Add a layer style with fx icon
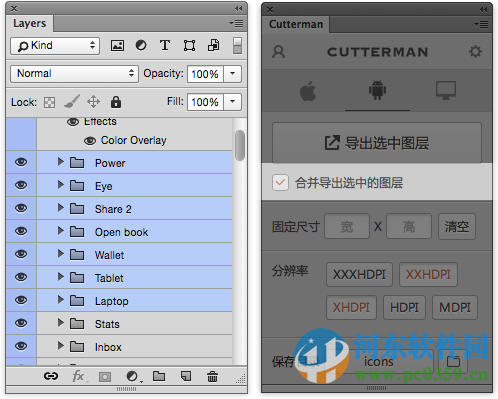The image size is (498, 399). click(79, 377)
